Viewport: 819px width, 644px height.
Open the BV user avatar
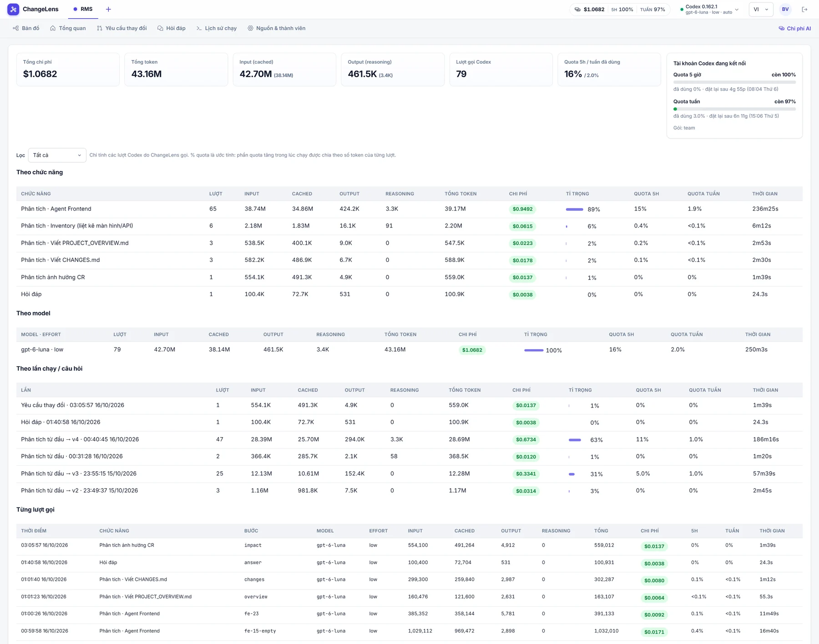tap(785, 9)
